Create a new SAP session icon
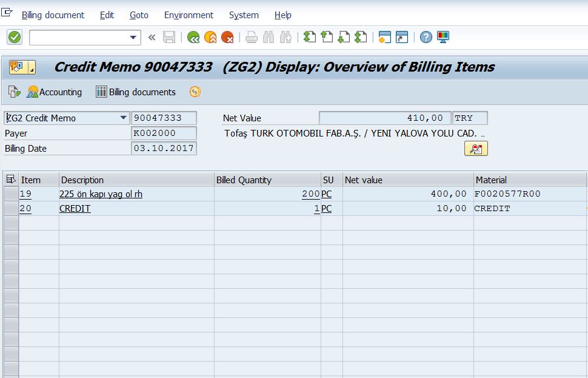This screenshot has height=378, width=588. (x=384, y=37)
